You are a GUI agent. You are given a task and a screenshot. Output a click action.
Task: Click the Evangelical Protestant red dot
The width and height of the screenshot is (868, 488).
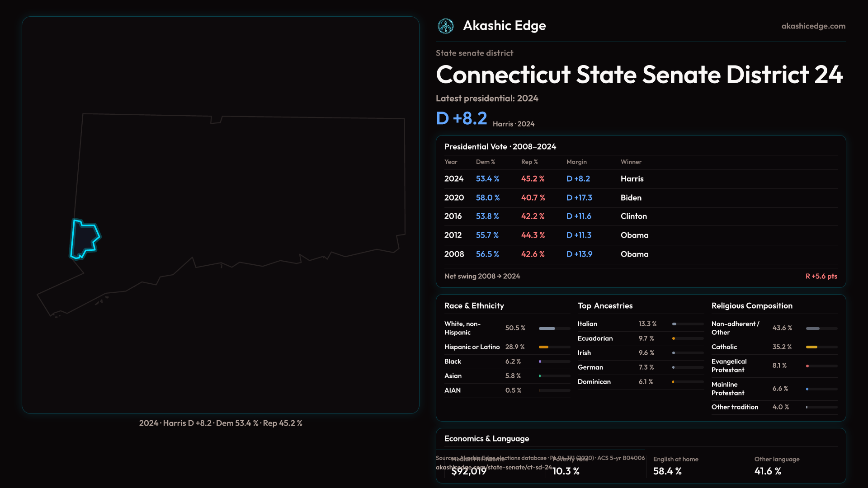tap(807, 366)
